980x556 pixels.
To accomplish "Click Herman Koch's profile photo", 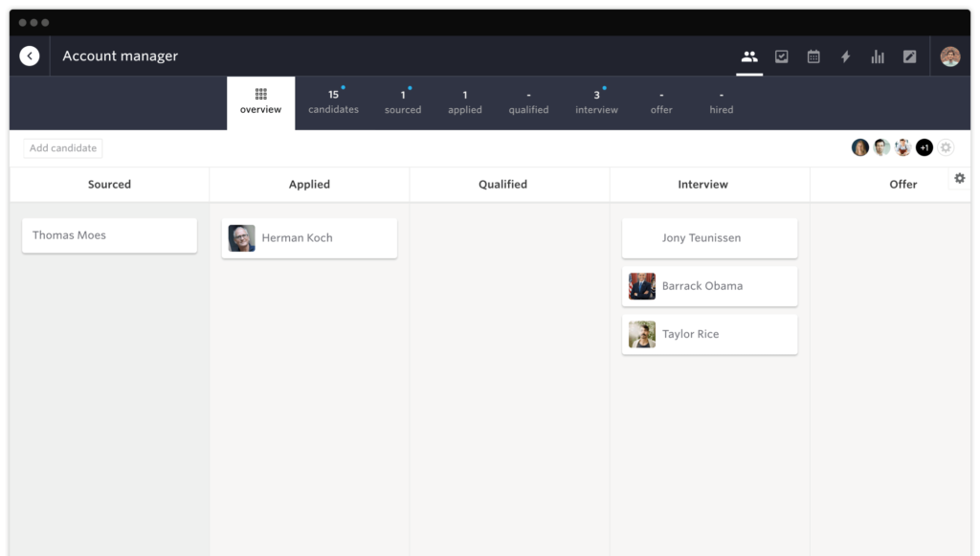I will click(241, 238).
